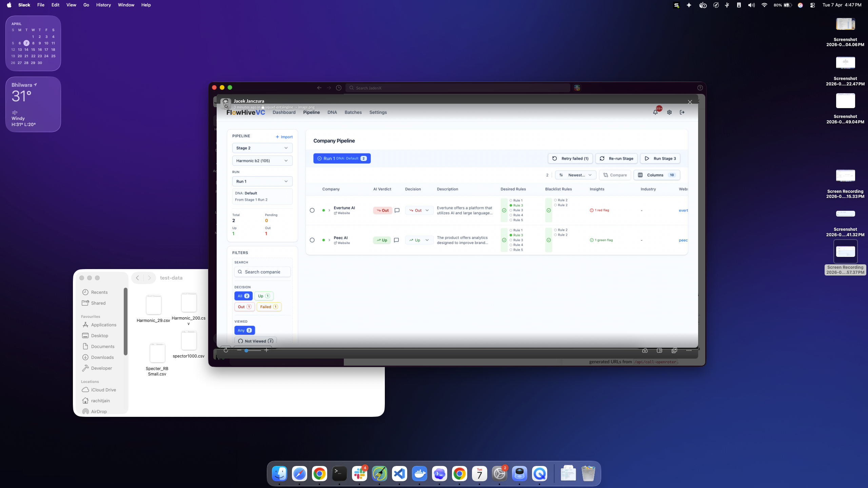Open settings via the gear icon

pos(669,112)
